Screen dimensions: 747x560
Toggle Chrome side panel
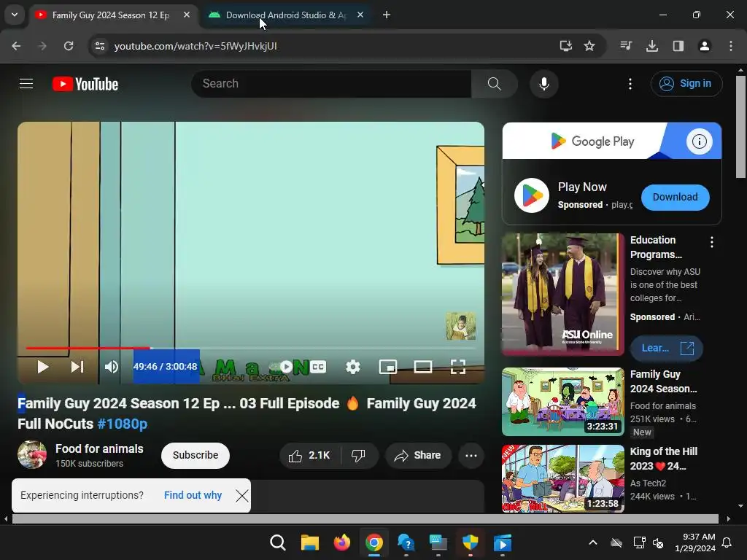tap(678, 46)
